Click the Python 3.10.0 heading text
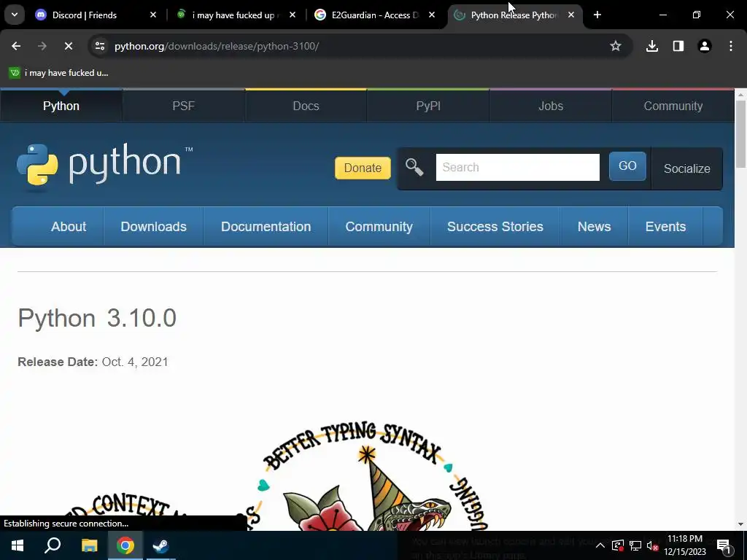Viewport: 747px width, 560px height. point(97,318)
